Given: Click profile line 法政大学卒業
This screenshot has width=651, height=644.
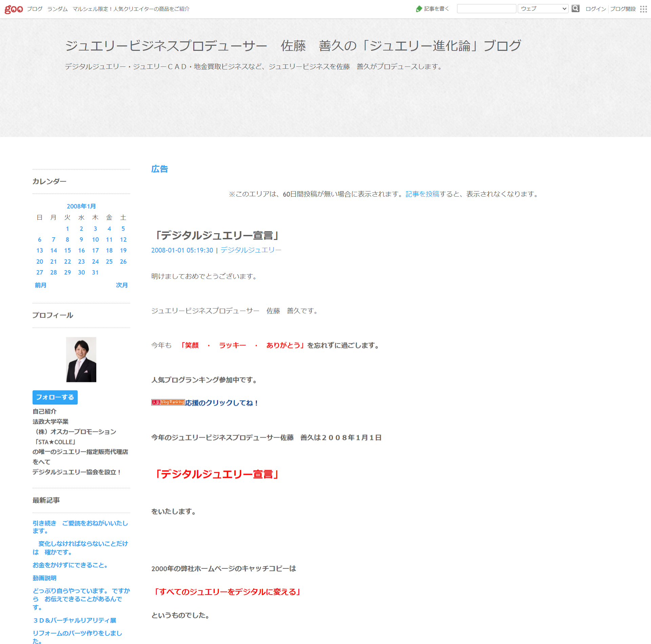Looking at the screenshot, I should (x=51, y=422).
